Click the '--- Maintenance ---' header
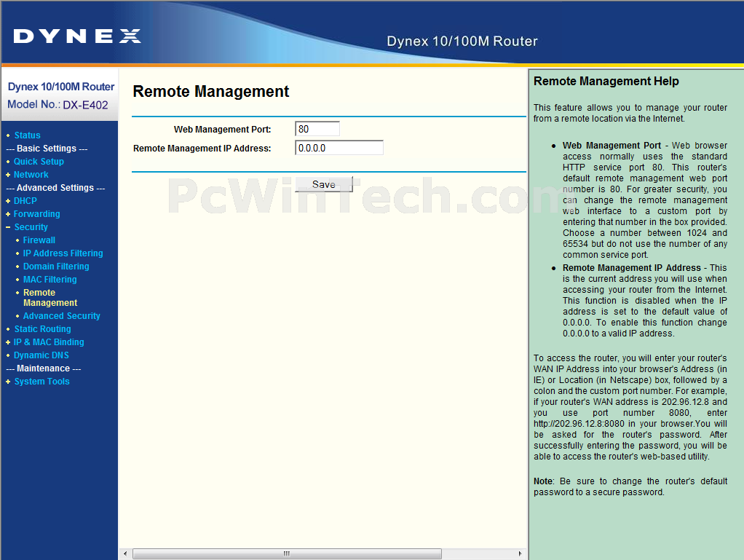The height and width of the screenshot is (560, 744). 44,368
